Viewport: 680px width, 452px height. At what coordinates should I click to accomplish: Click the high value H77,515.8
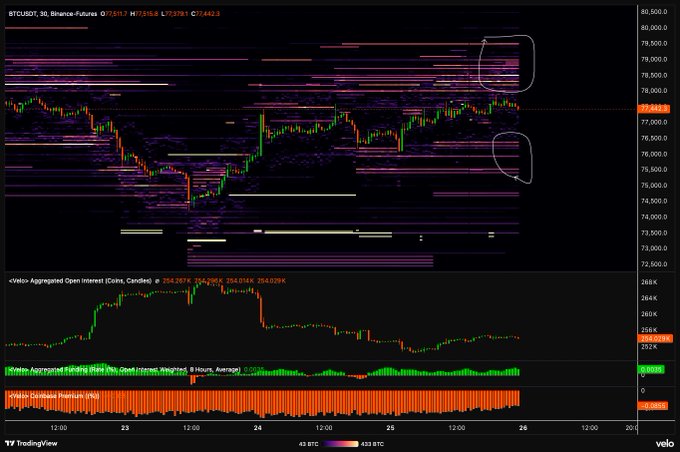144,14
